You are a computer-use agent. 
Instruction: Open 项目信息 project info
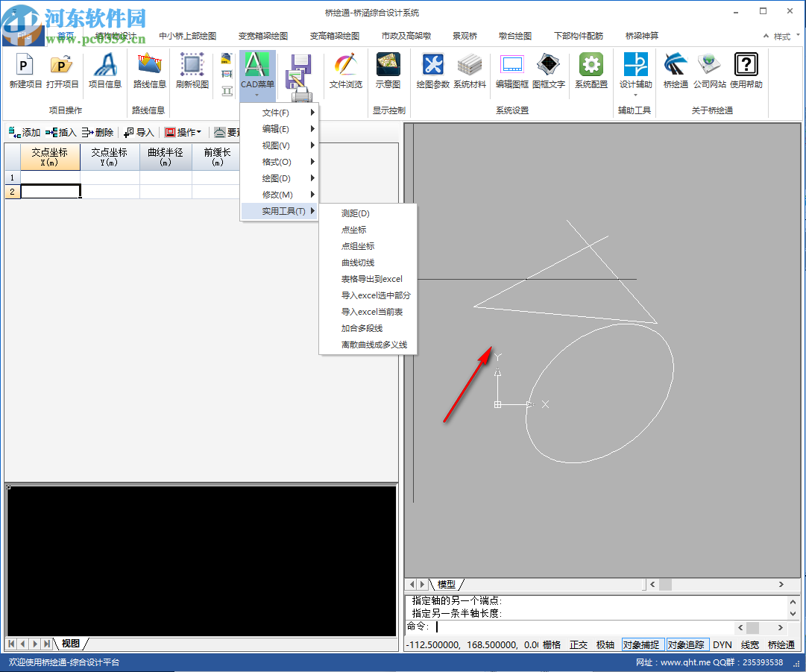[x=105, y=71]
